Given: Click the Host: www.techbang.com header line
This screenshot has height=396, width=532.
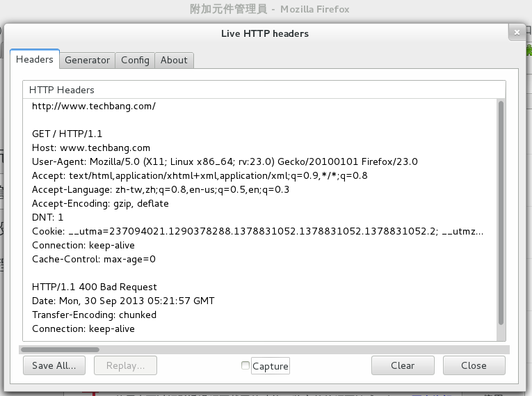Looking at the screenshot, I should (x=91, y=148).
